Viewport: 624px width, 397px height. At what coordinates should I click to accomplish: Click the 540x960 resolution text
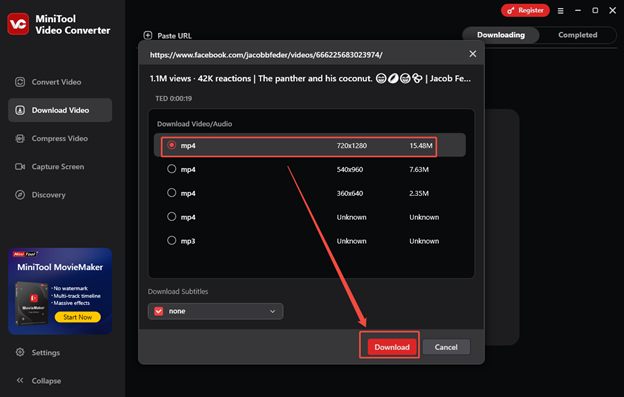(350, 169)
